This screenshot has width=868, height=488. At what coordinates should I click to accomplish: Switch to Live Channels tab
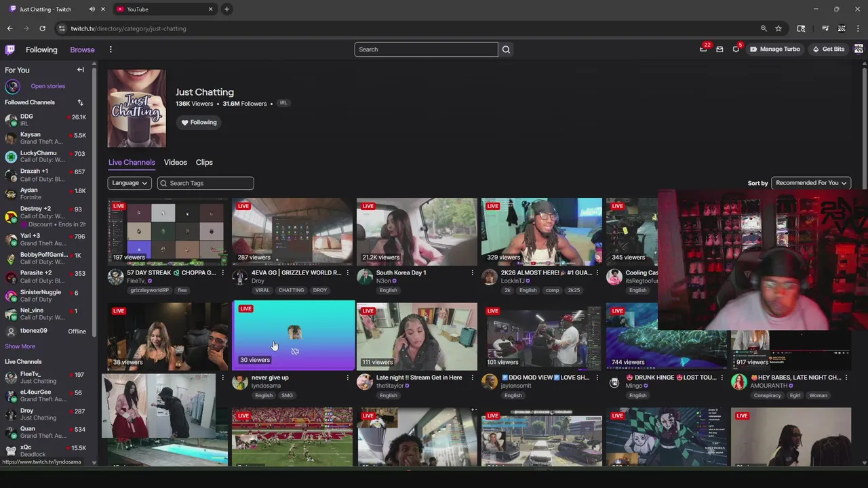tap(132, 163)
